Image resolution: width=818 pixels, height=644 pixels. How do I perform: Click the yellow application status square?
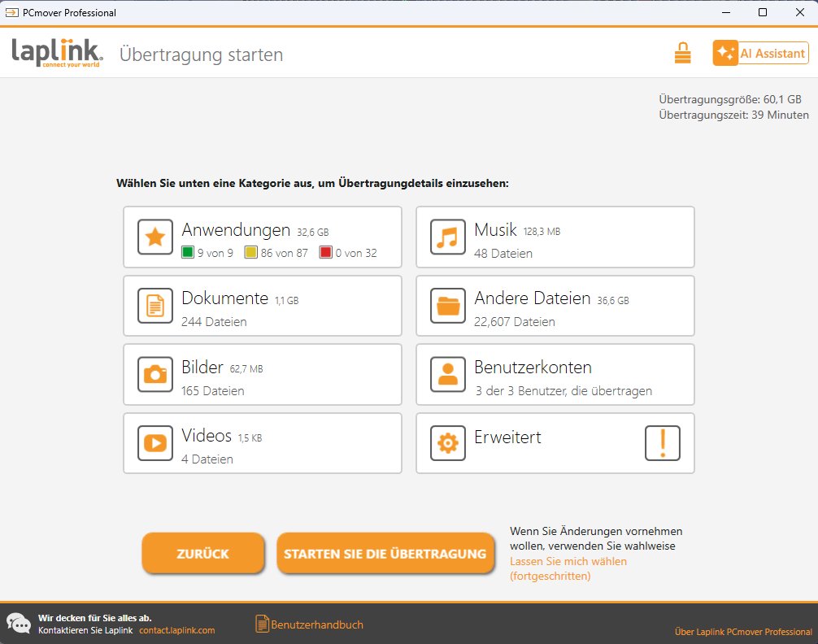251,253
